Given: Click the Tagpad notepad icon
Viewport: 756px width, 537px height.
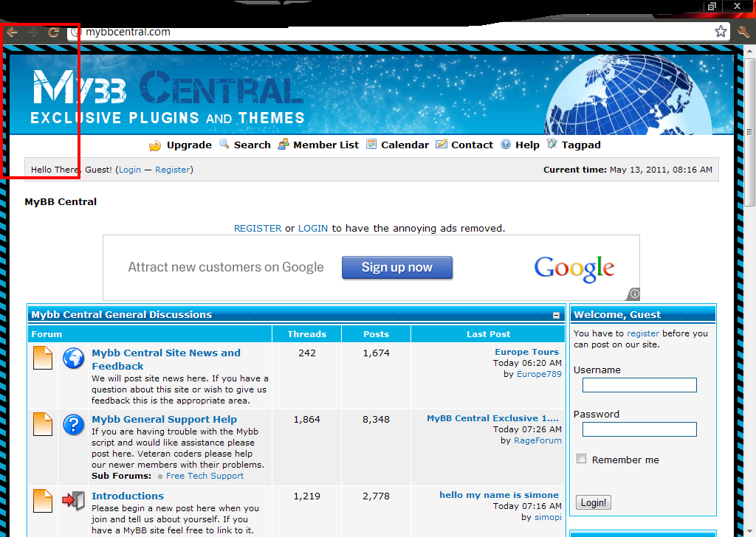Looking at the screenshot, I should [x=552, y=144].
